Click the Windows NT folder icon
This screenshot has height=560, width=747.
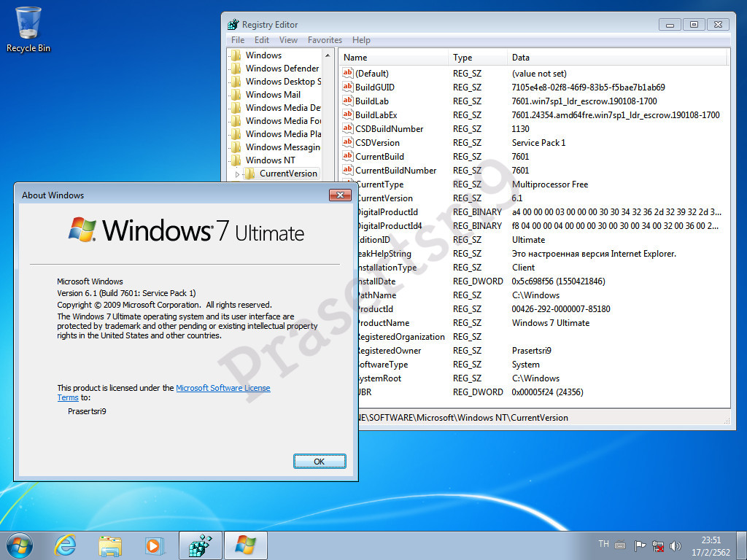[x=236, y=160]
